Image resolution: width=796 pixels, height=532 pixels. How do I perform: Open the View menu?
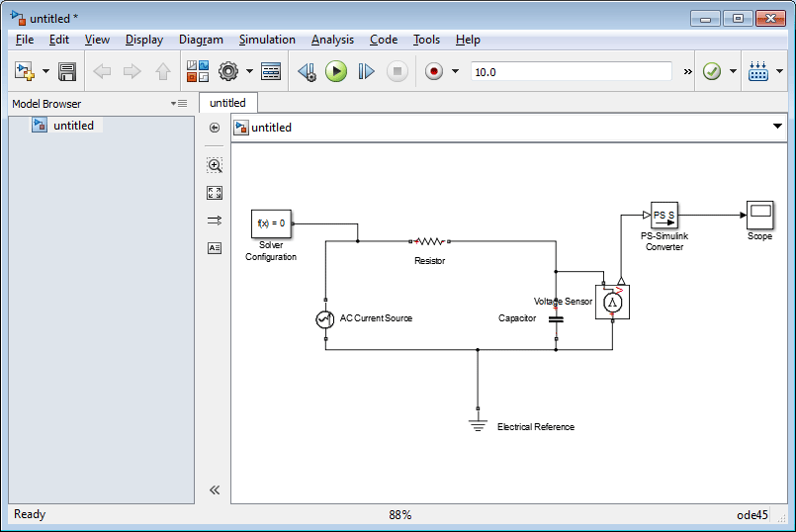97,40
